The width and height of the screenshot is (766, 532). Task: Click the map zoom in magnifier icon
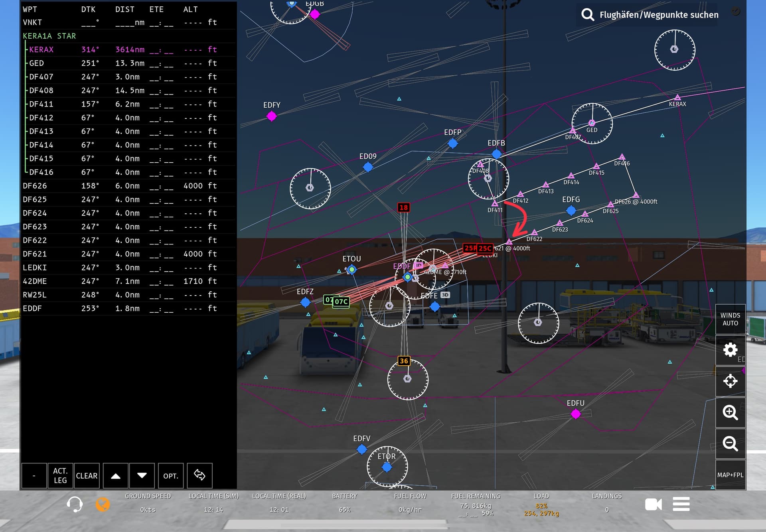pos(730,412)
